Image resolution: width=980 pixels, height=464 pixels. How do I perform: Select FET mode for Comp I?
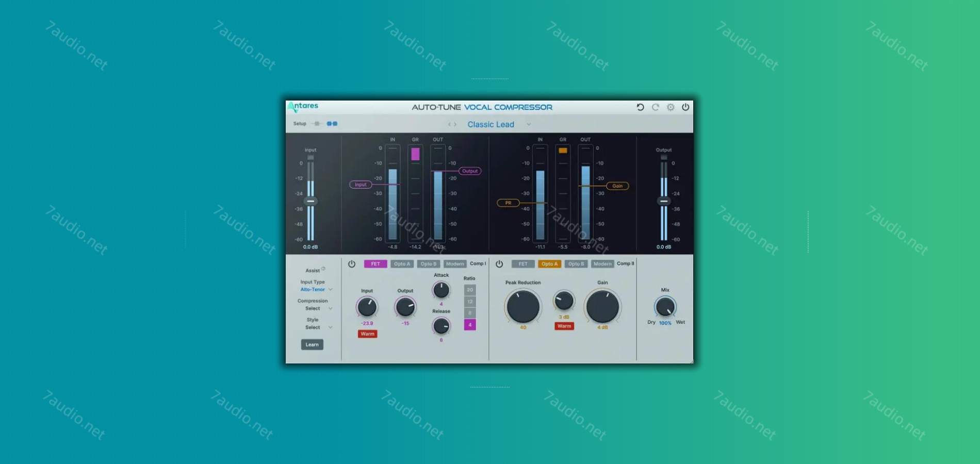[x=375, y=264]
